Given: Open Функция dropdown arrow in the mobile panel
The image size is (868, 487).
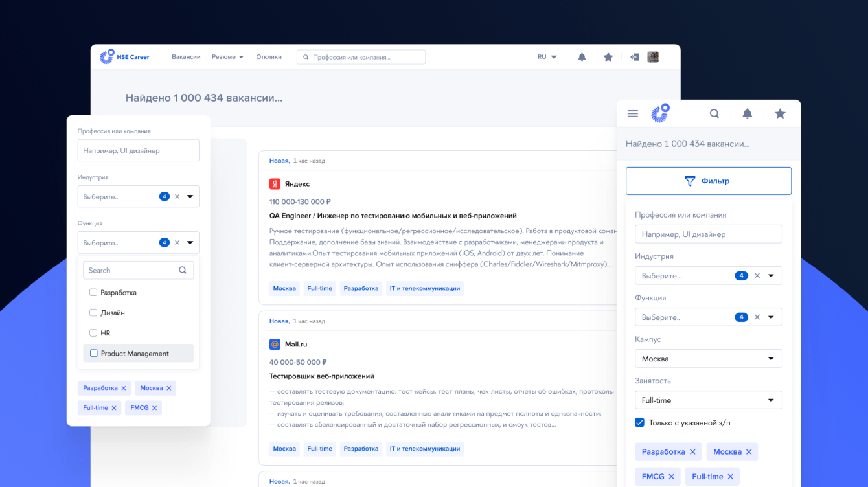Looking at the screenshot, I should (x=771, y=317).
